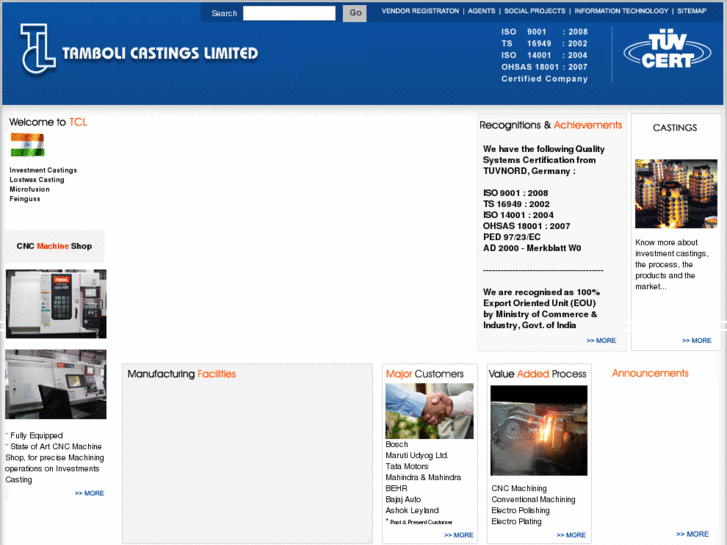Viewport: 727px width, 545px height.
Task: Open the Sitemap link
Action: pos(692,11)
